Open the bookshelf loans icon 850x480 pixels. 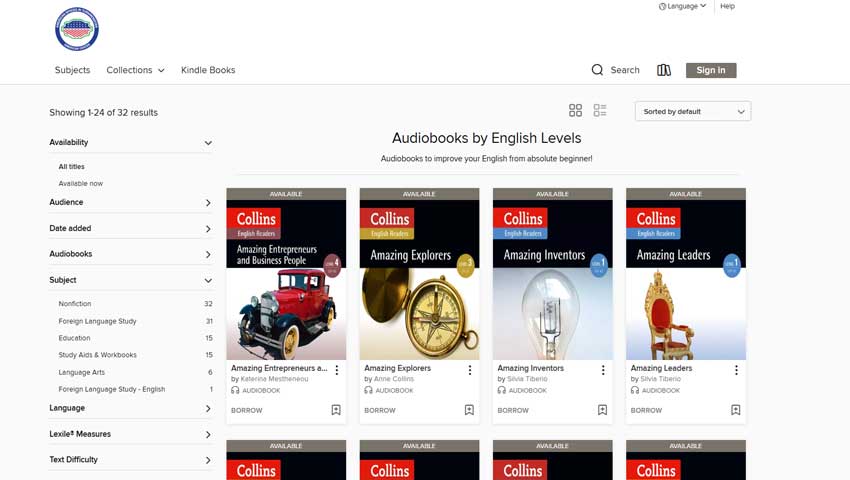(x=664, y=70)
